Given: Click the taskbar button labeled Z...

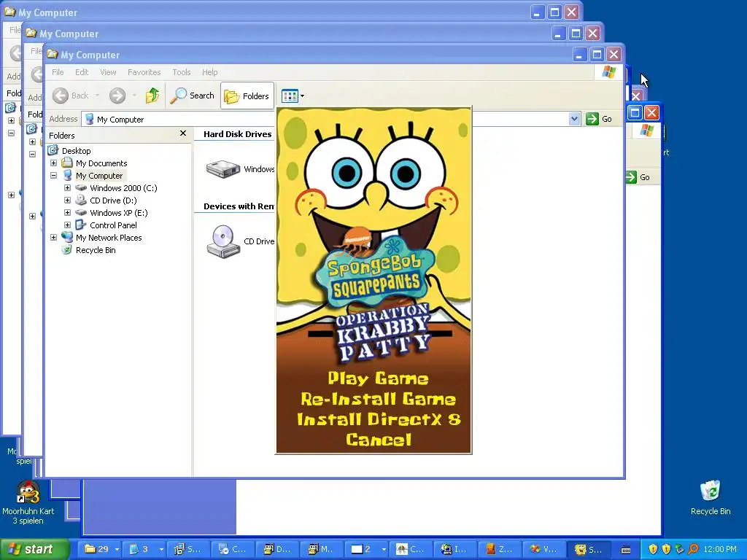Looking at the screenshot, I should pyautogui.click(x=499, y=550).
